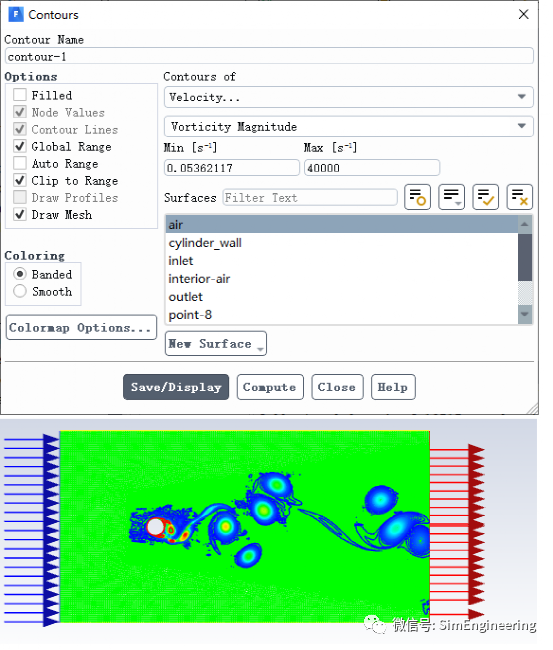The width and height of the screenshot is (553, 650).
Task: Select Smooth coloring radio button
Action: click(19, 291)
